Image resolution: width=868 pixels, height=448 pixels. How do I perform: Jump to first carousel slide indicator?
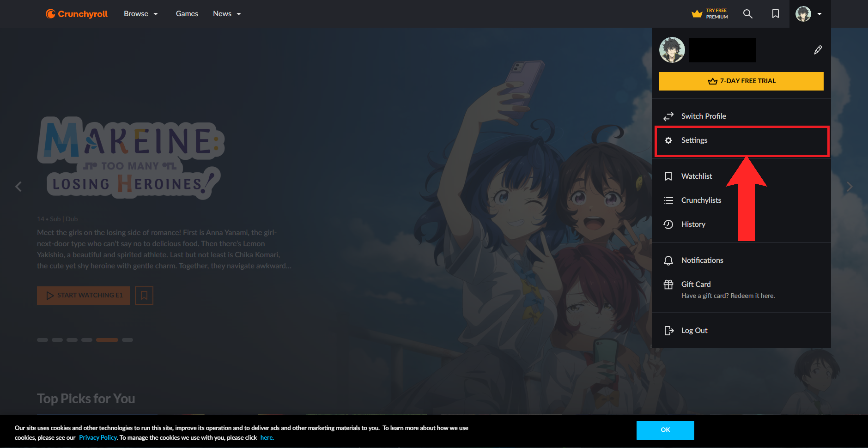42,340
